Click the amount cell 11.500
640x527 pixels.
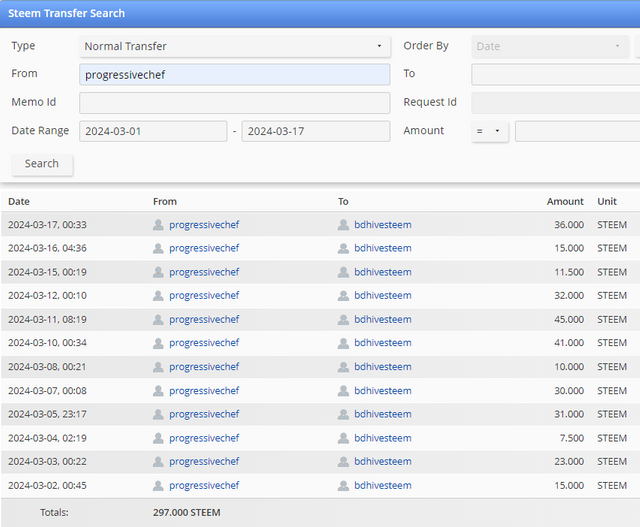click(569, 272)
